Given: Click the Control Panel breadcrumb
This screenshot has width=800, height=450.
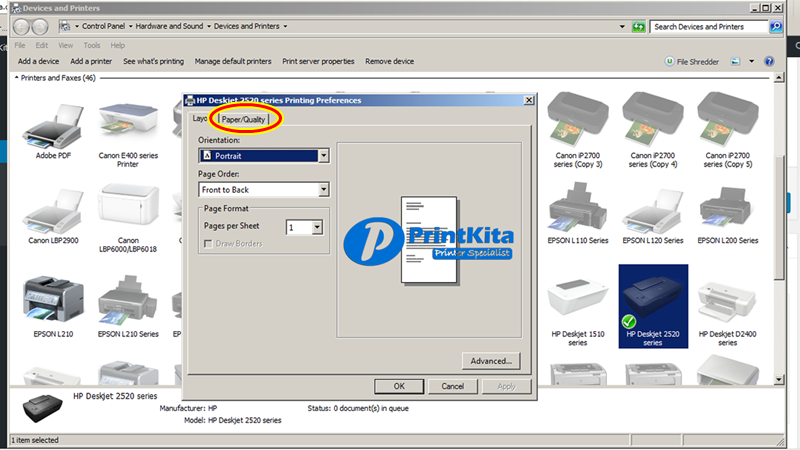Looking at the screenshot, I should [103, 26].
